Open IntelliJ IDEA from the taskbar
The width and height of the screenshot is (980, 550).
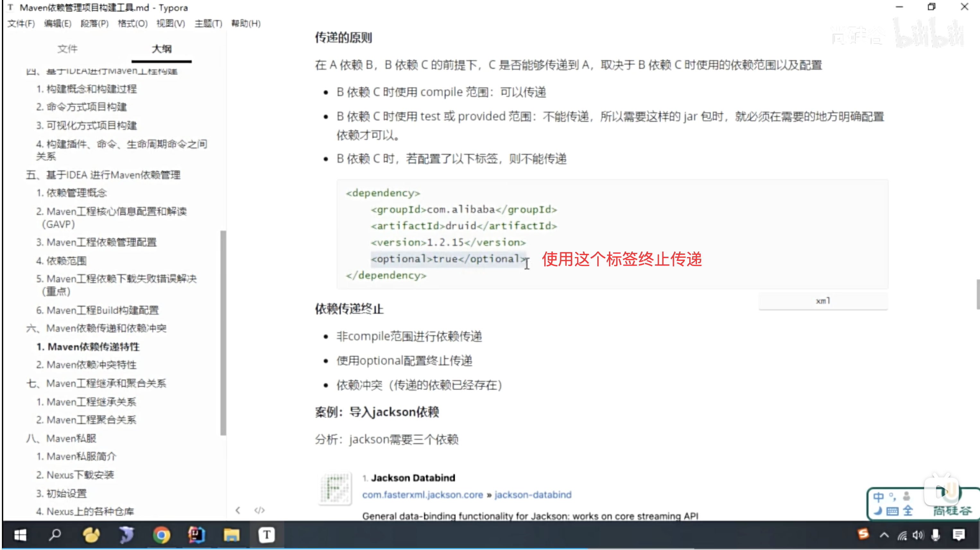(196, 535)
